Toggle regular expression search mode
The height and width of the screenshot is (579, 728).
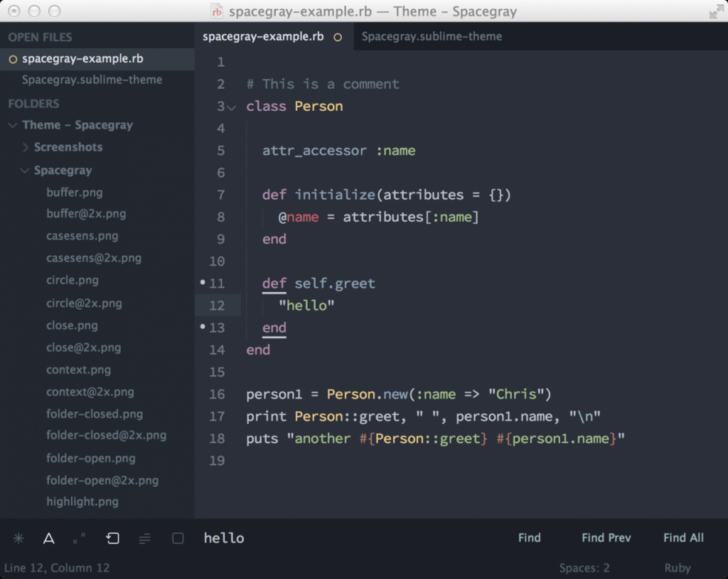(18, 539)
